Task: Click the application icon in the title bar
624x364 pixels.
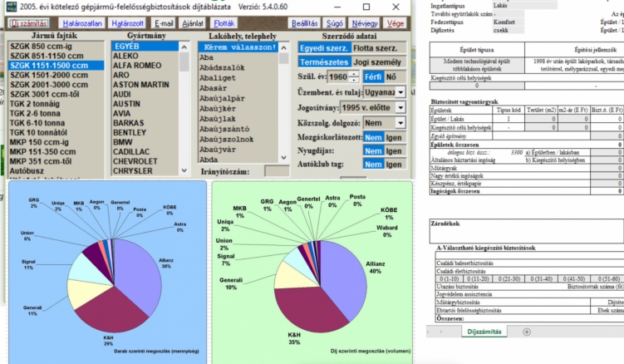Action: (x=11, y=7)
